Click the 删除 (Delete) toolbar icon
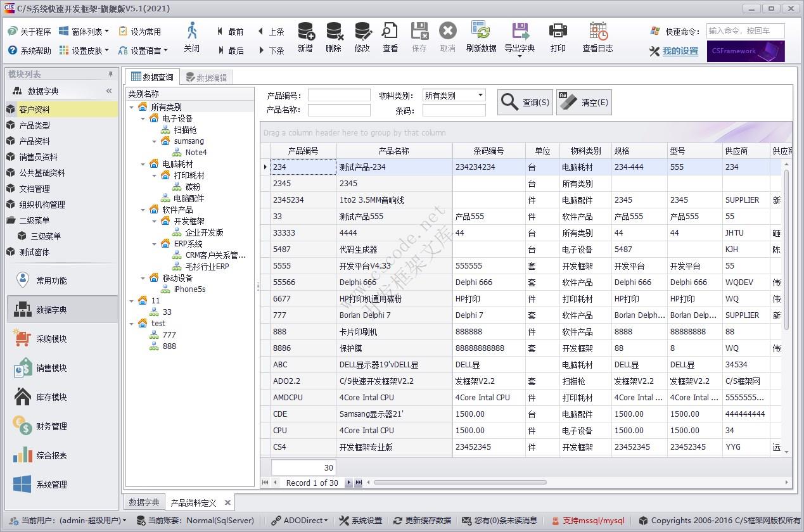The width and height of the screenshot is (804, 532). coord(334,32)
